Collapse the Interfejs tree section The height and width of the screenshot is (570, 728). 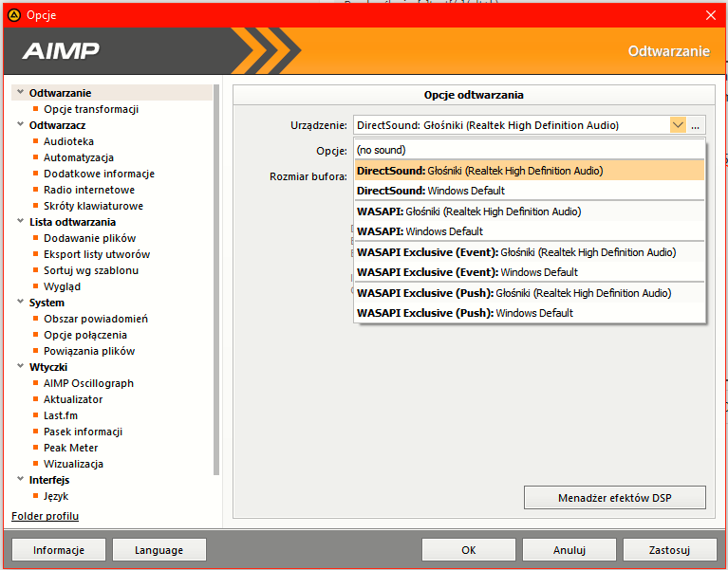pos(20,479)
